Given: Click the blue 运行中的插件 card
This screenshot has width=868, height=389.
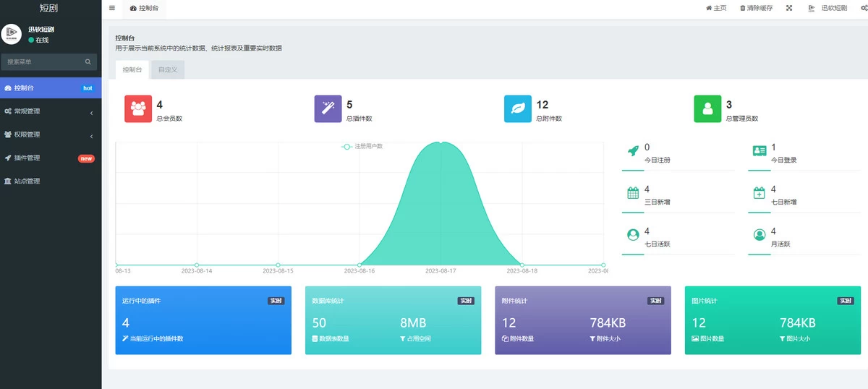Looking at the screenshot, I should tap(203, 320).
